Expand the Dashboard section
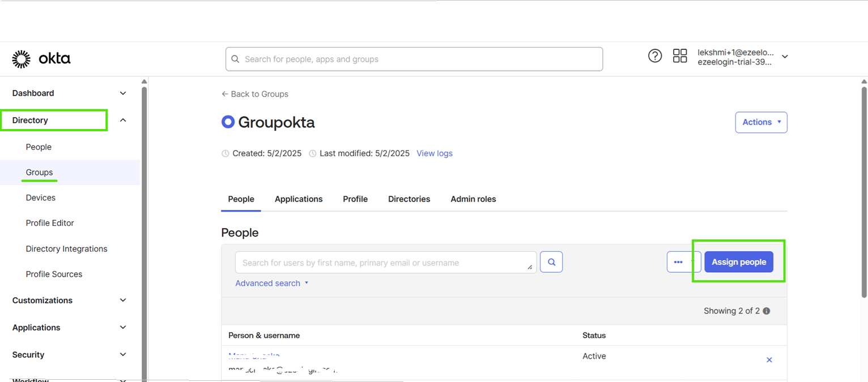The image size is (868, 382). pos(123,93)
